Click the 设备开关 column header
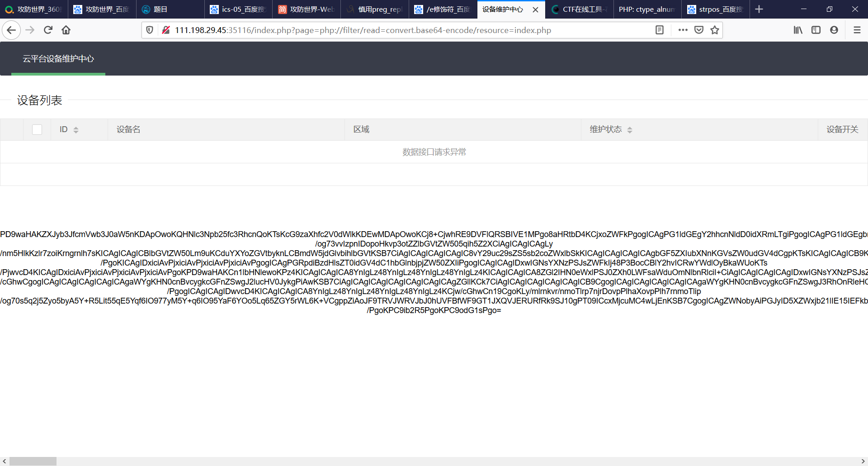This screenshot has width=868, height=466. pyautogui.click(x=842, y=129)
